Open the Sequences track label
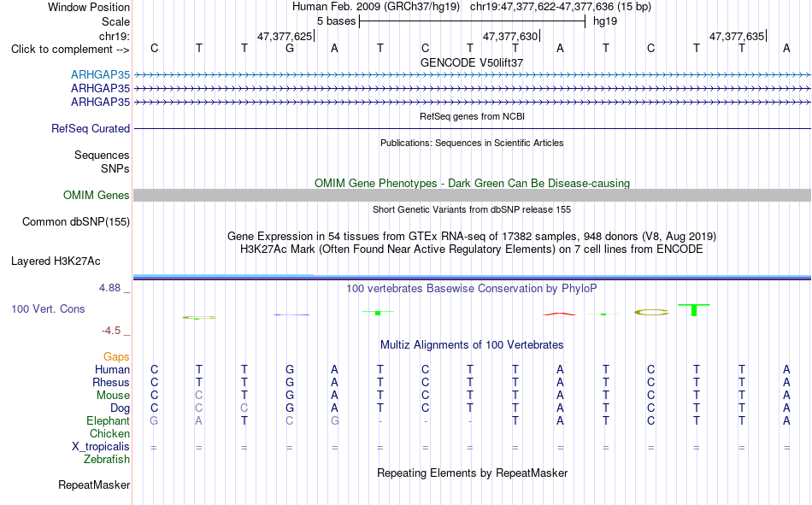The width and height of the screenshot is (812, 505). tap(102, 155)
